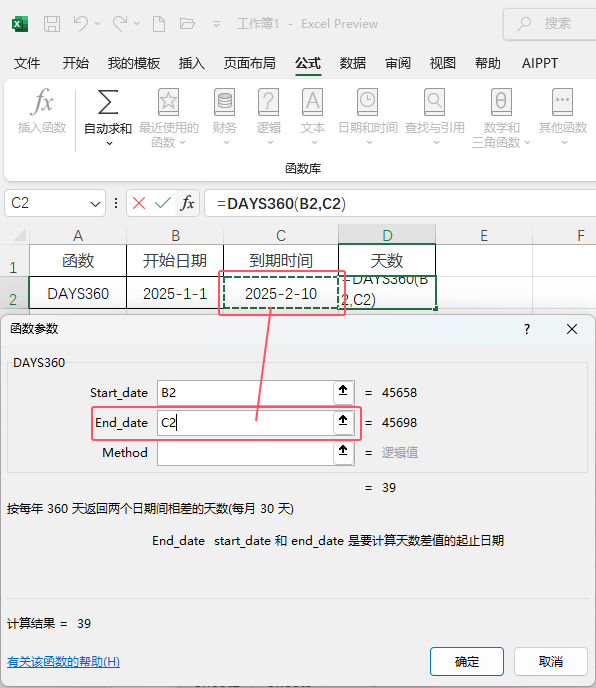Create a new blank file
This screenshot has height=688, width=596.
(x=159, y=24)
